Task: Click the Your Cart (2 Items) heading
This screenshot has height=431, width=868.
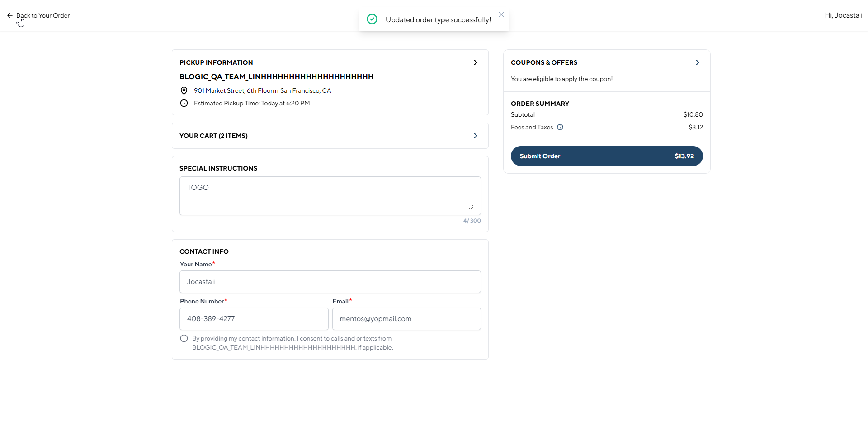Action: tap(213, 136)
